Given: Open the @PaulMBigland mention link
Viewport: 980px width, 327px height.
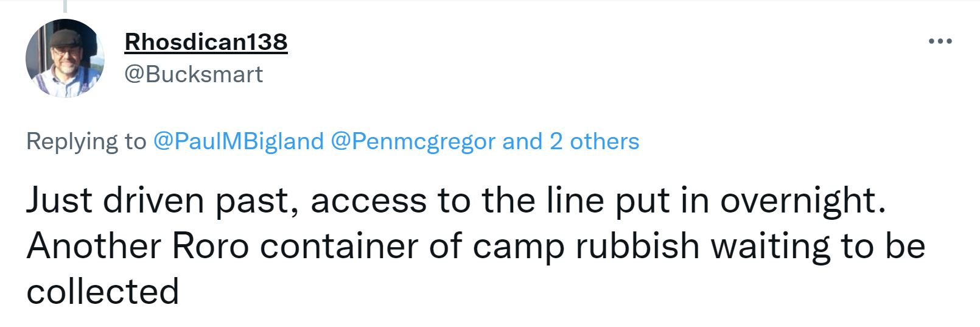Looking at the screenshot, I should 239,141.
